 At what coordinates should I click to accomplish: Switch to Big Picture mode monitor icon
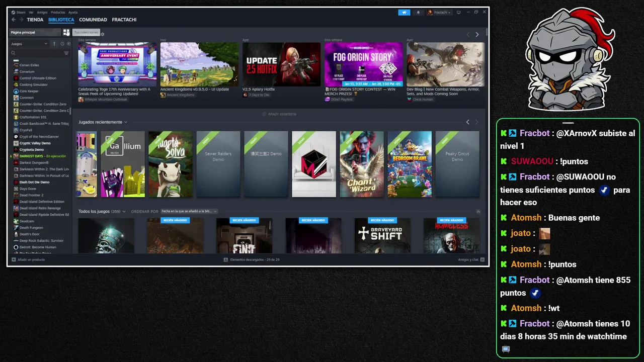coord(458,13)
